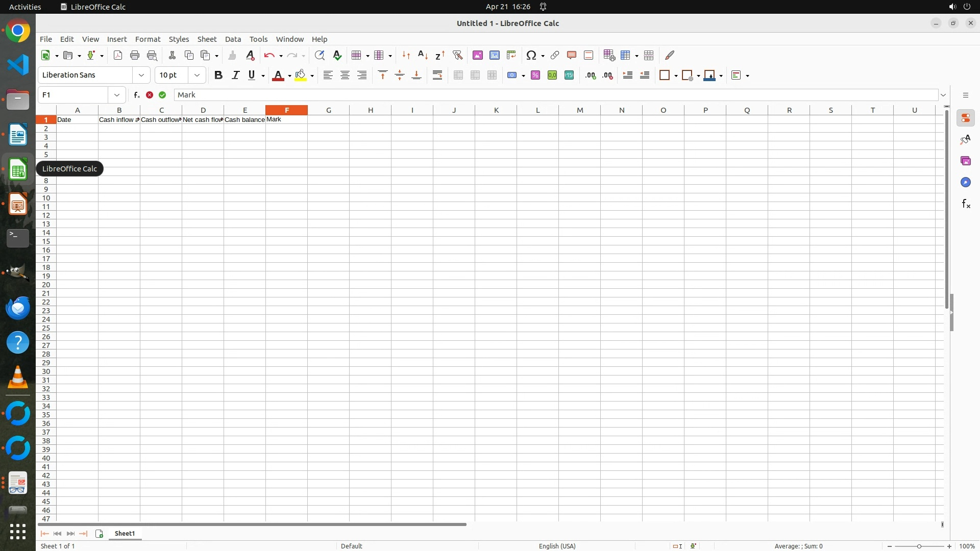Expand the font name dropdown
This screenshot has width=980, height=551.
141,76
